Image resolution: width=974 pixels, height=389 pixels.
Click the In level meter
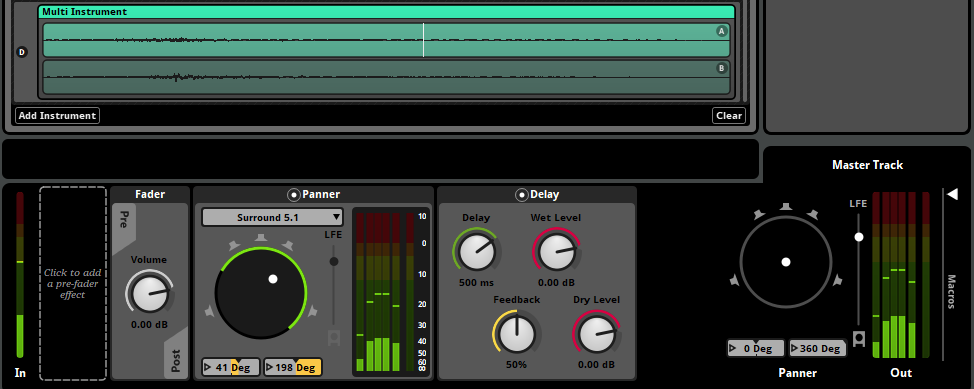coord(20,275)
